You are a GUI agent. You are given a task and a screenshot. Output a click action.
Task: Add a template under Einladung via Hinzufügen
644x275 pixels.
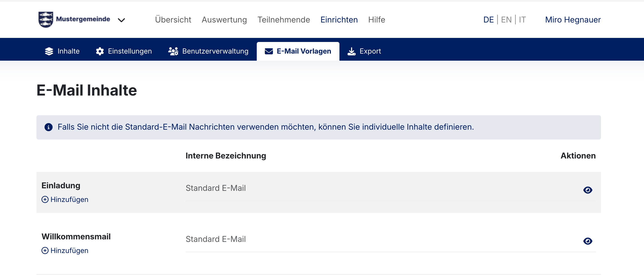pos(65,199)
